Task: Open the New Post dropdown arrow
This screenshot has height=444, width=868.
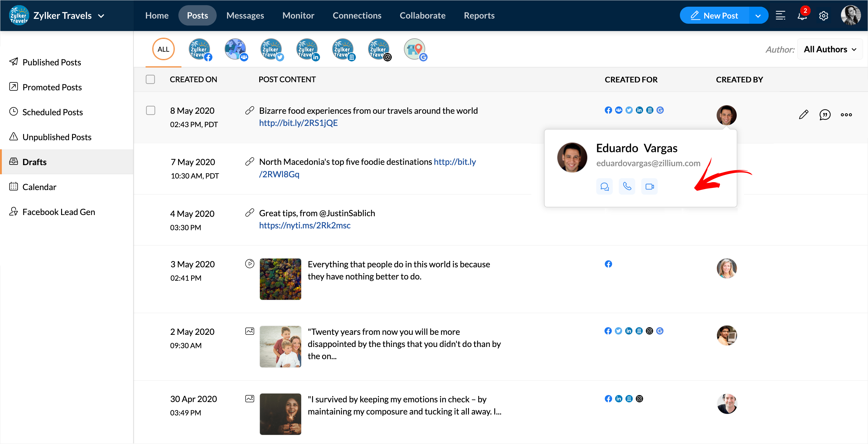Action: click(758, 16)
